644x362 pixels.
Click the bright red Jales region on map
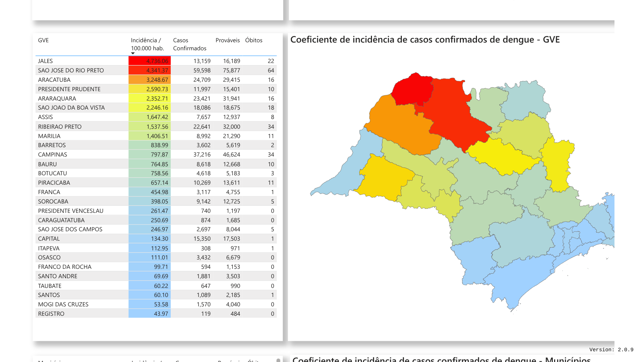412,90
